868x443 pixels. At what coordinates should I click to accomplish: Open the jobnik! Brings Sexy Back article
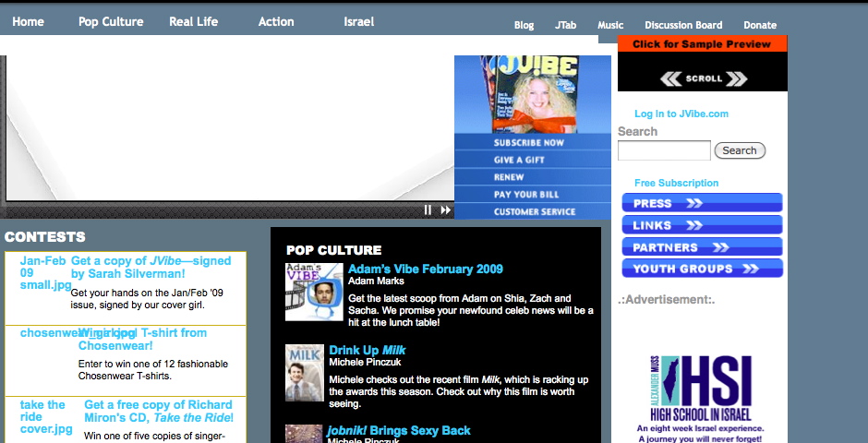(x=399, y=430)
